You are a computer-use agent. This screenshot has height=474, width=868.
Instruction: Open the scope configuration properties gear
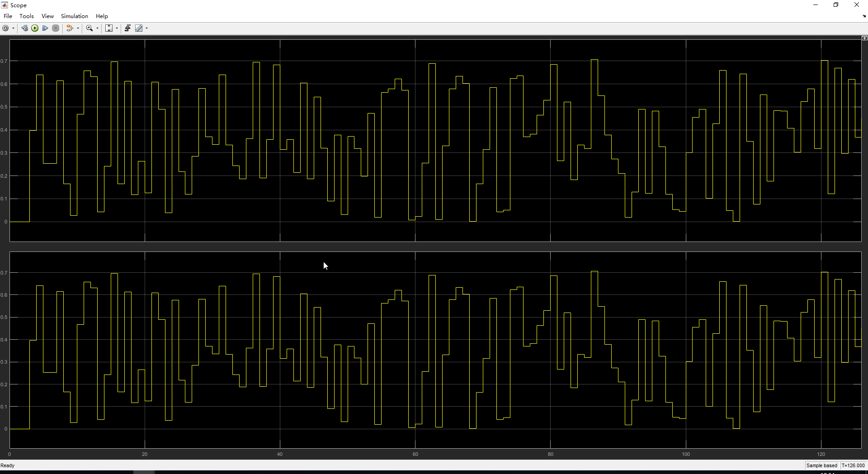[5, 28]
